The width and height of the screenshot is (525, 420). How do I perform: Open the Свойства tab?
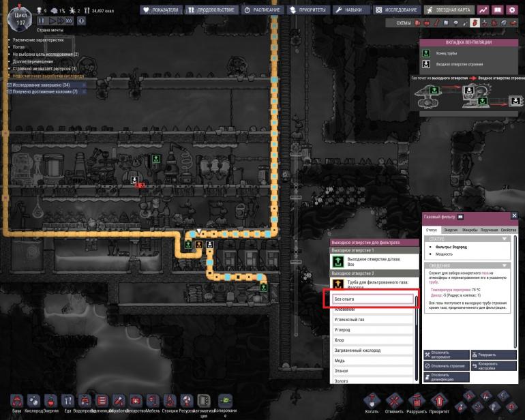(x=509, y=230)
